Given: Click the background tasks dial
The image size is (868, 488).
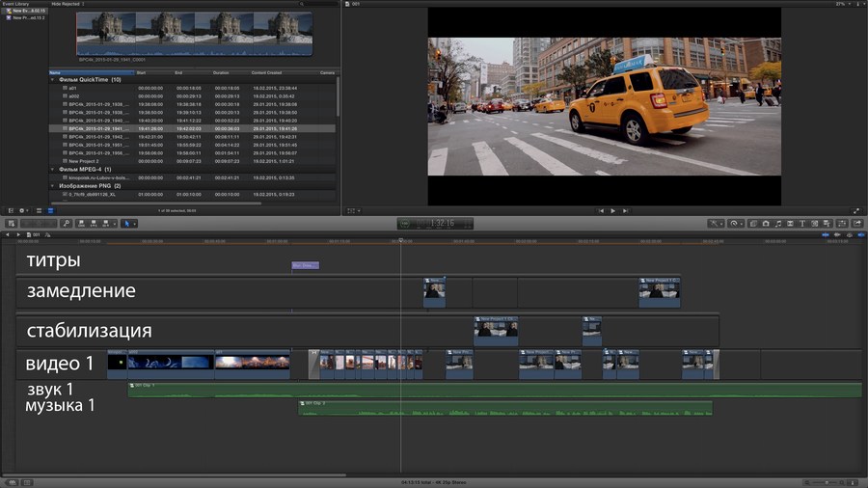Looking at the screenshot, I should (405, 224).
